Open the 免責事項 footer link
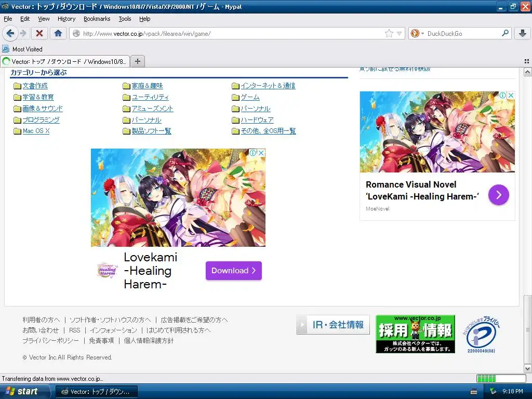 click(x=101, y=341)
